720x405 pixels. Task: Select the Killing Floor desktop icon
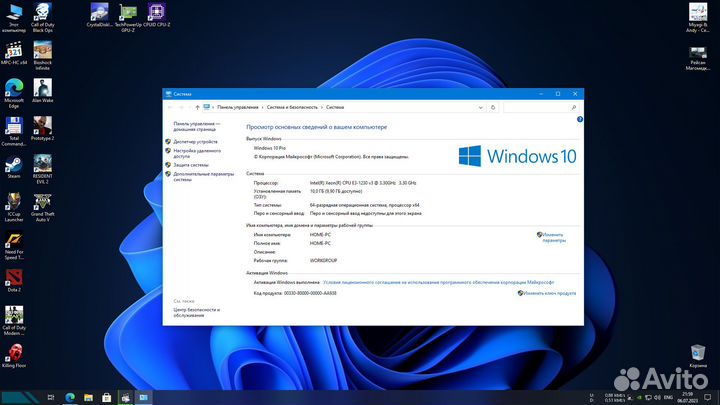[x=14, y=356]
